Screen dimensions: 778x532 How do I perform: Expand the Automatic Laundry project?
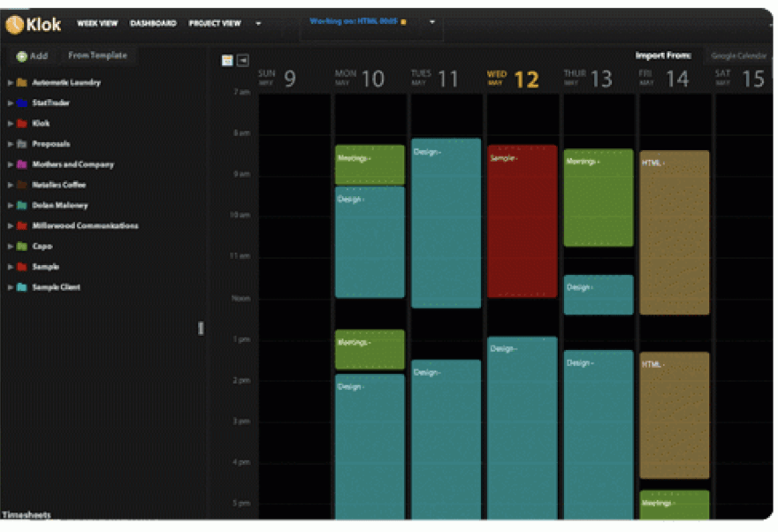pos(10,83)
